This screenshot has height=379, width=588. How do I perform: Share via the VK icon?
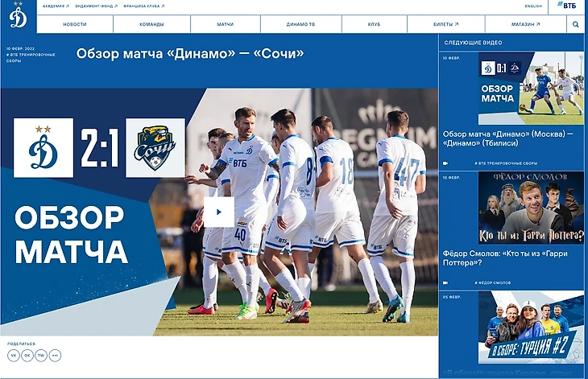tap(14, 356)
